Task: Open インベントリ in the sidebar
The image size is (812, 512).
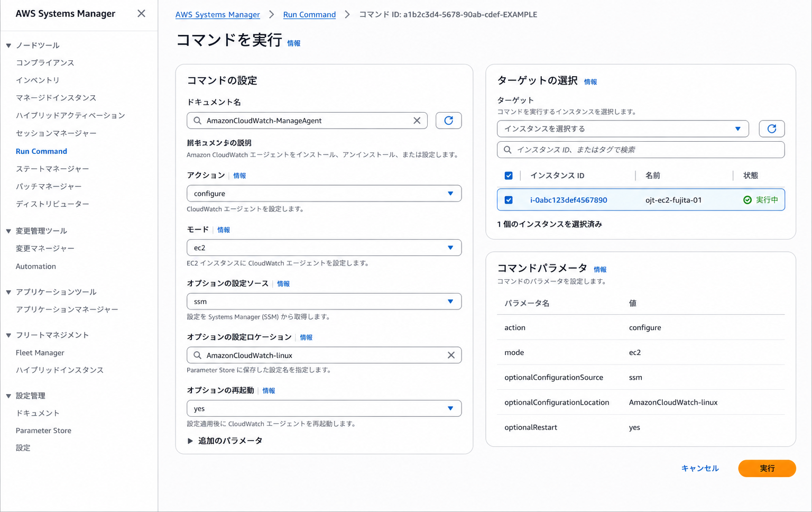Action: (x=38, y=80)
